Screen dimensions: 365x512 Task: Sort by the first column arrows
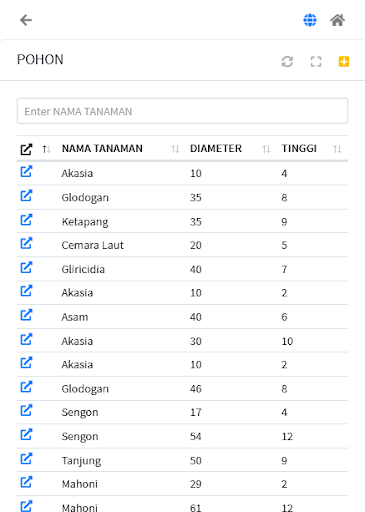46,149
